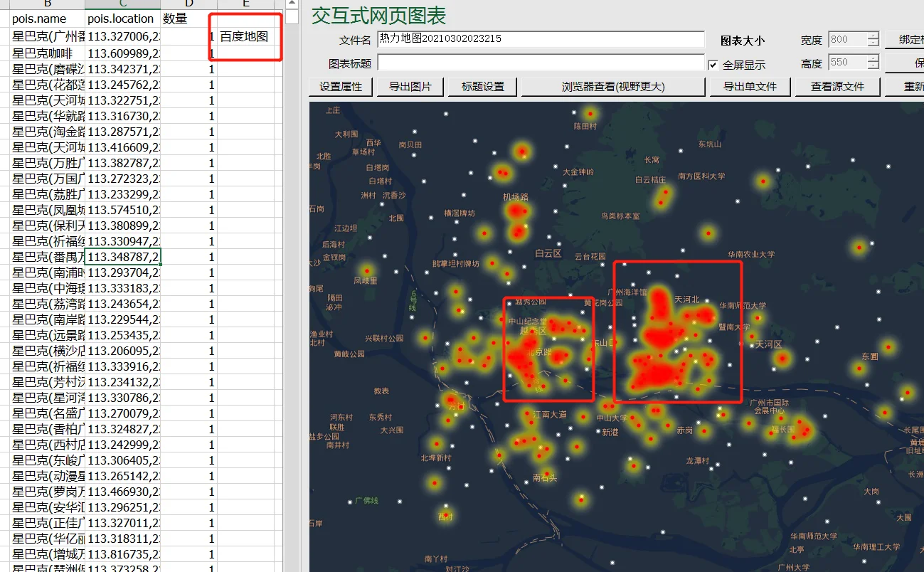Select cell starting with 113.466930
This screenshot has width=924, height=572.
(122, 492)
